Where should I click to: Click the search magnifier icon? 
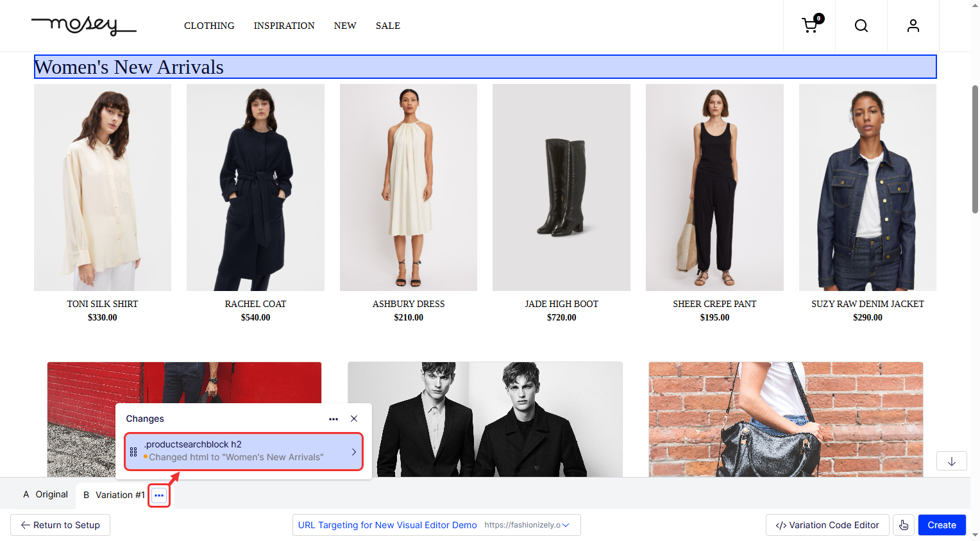(x=861, y=26)
